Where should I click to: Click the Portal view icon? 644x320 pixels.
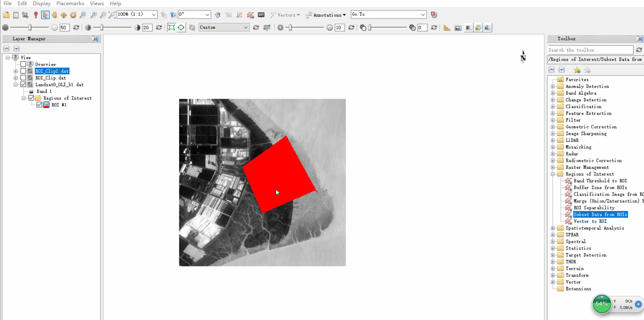point(458,28)
